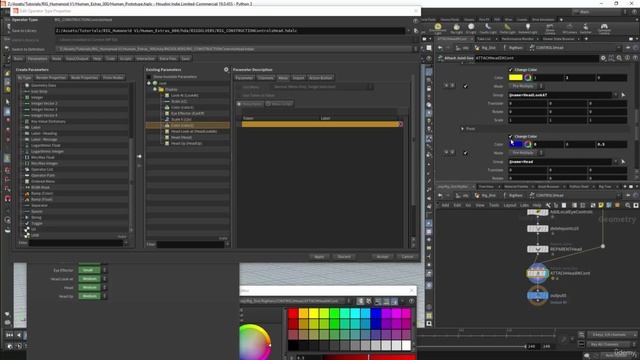640x360 pixels.
Task: Click the blue Color swatch
Action: 516,144
